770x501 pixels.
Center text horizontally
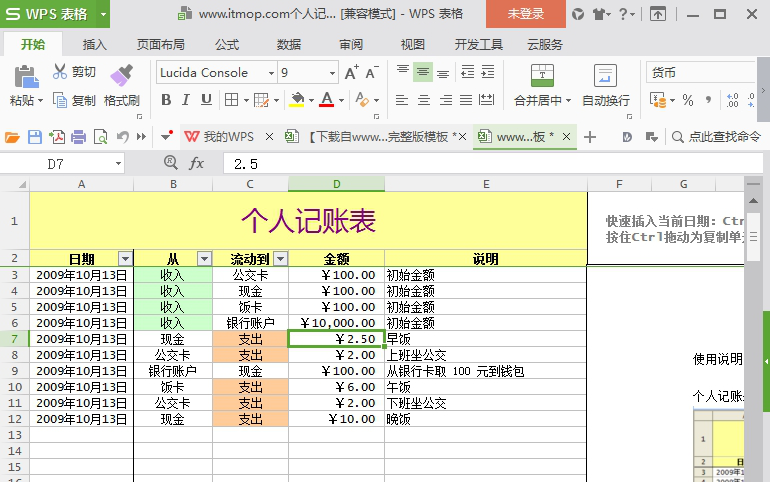point(424,100)
